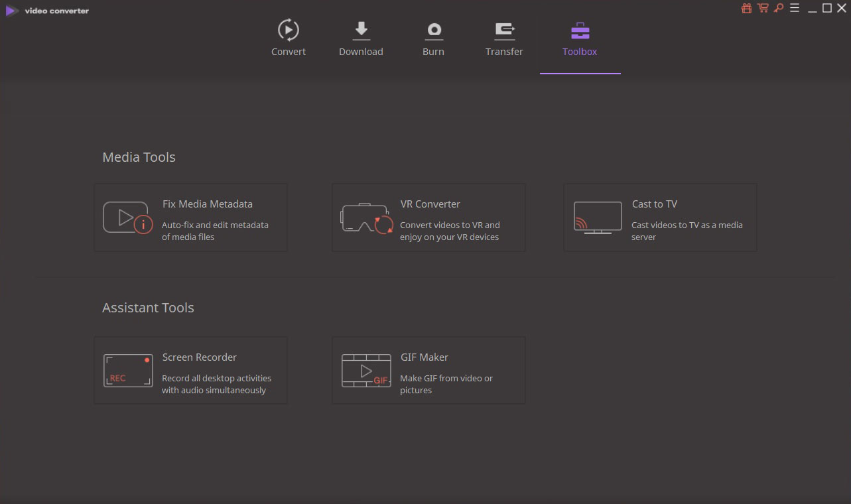The image size is (851, 504).
Task: Click the "Media Tools" section heading
Action: pos(139,157)
